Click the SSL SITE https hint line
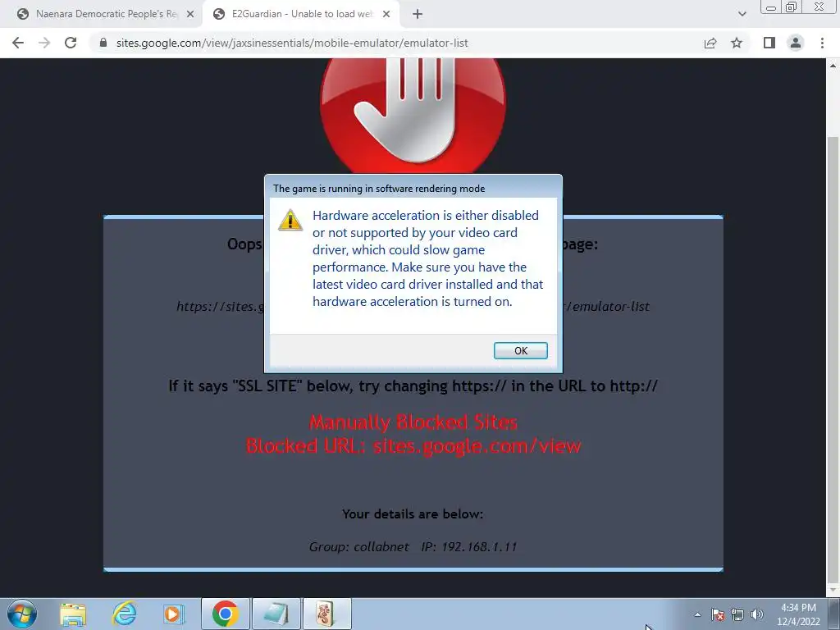840x630 pixels. point(413,386)
